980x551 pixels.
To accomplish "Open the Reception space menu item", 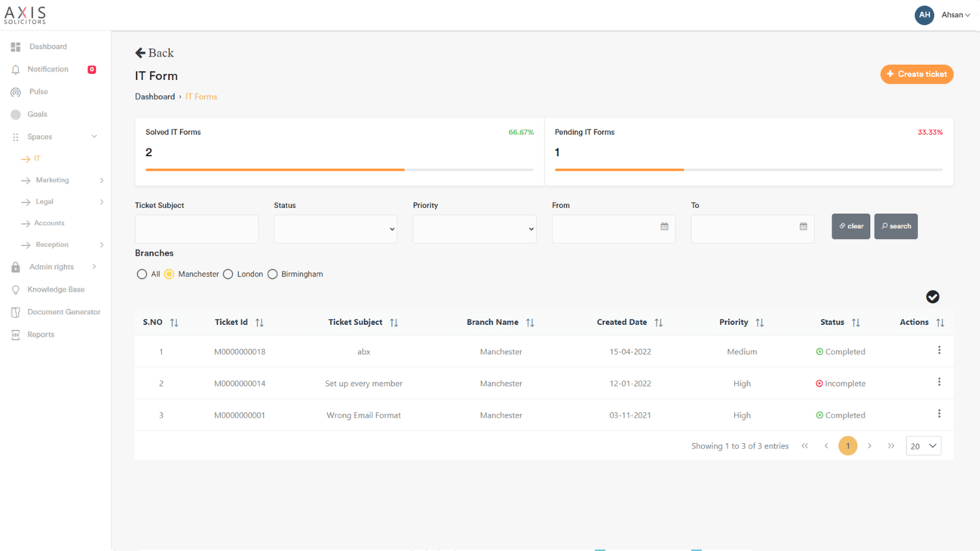I will click(52, 245).
